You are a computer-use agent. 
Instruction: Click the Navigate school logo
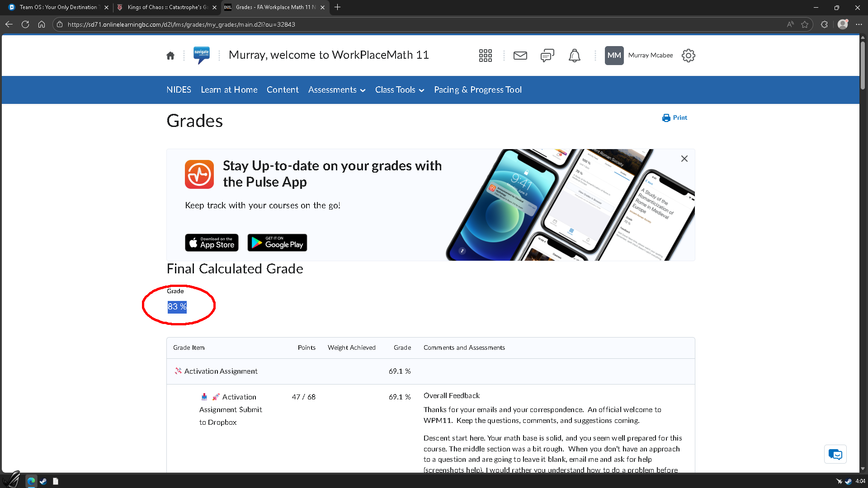click(x=201, y=55)
